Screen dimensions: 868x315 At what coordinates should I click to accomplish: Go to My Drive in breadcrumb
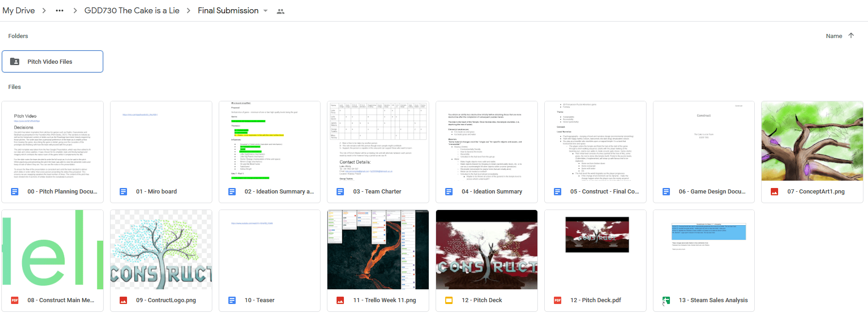(x=18, y=11)
